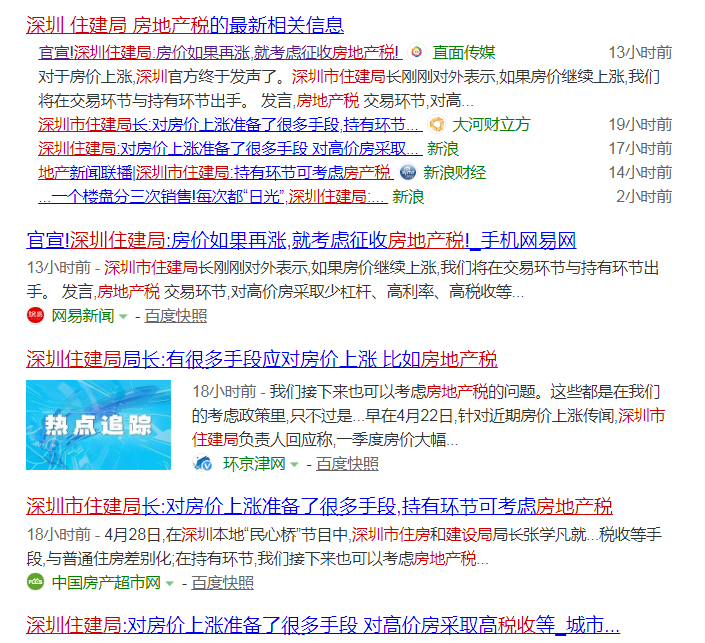Click the 新浪财经 source logo icon
This screenshot has height=643, width=705.
[408, 172]
